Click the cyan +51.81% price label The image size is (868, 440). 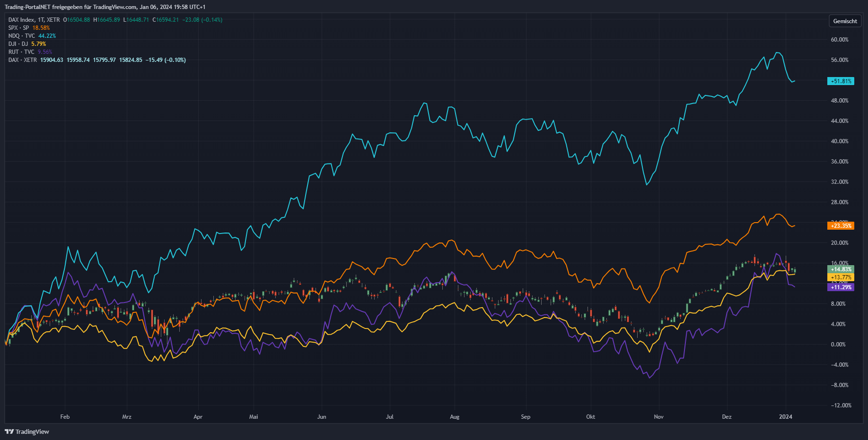[x=841, y=81]
